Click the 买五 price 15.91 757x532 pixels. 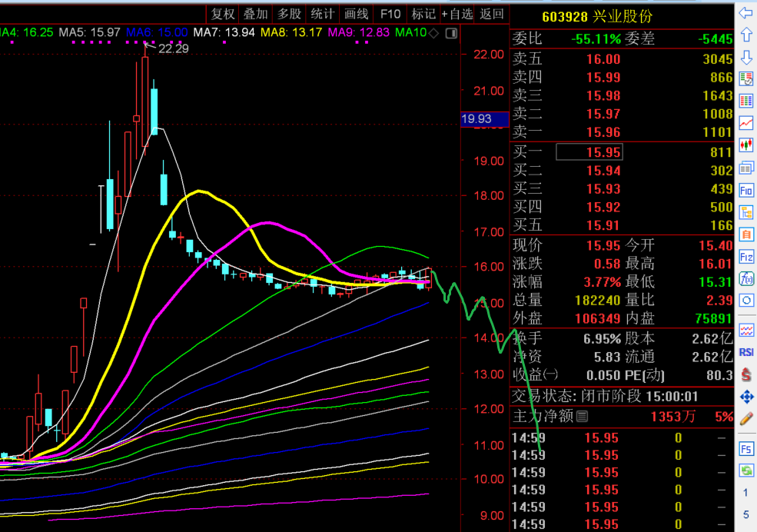(603, 225)
